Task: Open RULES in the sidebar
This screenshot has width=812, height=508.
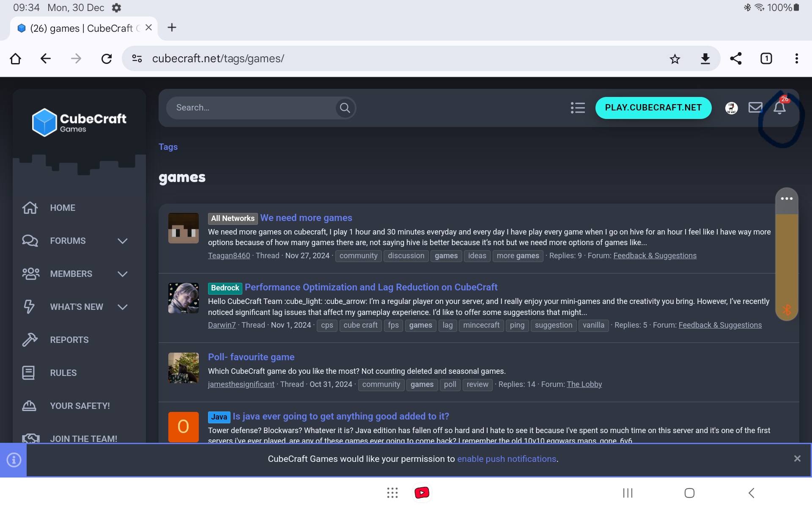Action: click(x=63, y=373)
